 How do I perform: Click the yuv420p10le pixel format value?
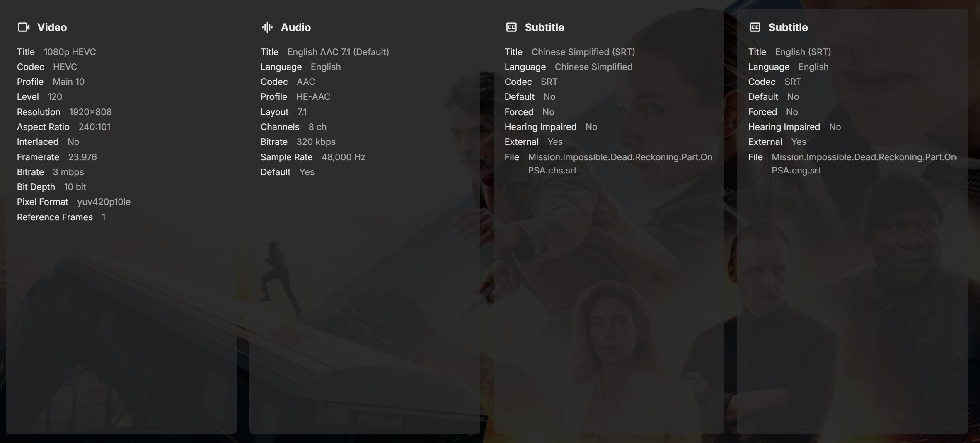point(104,202)
